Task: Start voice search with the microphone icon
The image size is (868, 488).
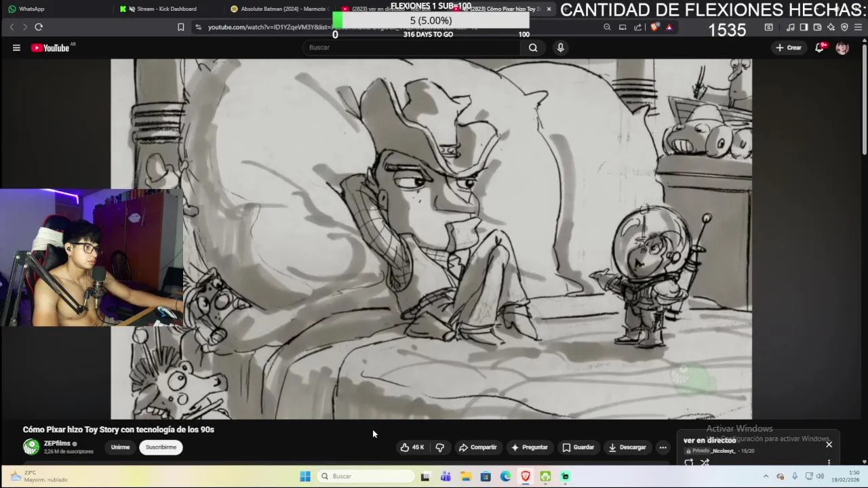Action: 560,47
